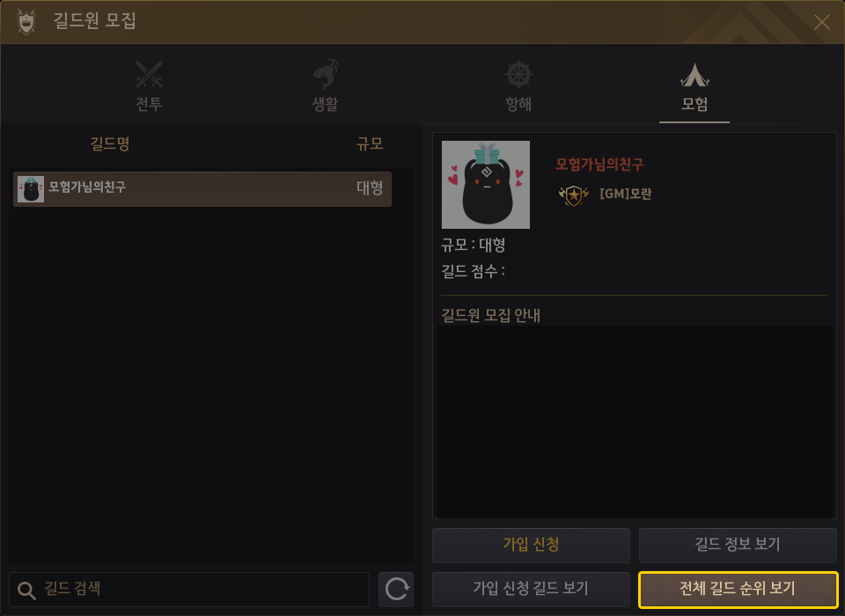The image size is (845, 616).
Task: Click the refresh guild list icon
Action: [x=396, y=589]
